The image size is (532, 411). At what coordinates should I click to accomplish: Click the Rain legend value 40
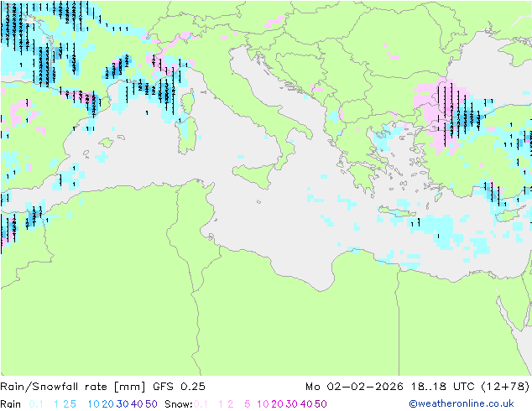point(137,404)
